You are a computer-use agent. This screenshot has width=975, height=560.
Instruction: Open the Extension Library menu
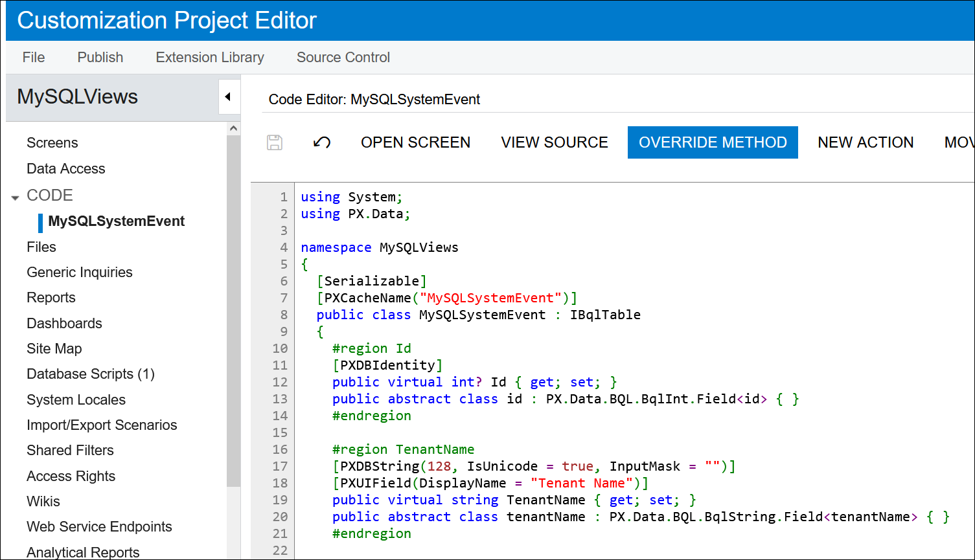click(209, 57)
